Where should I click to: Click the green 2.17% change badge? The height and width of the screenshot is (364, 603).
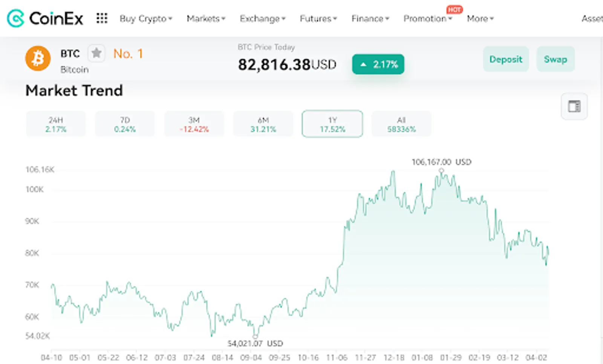pos(378,64)
